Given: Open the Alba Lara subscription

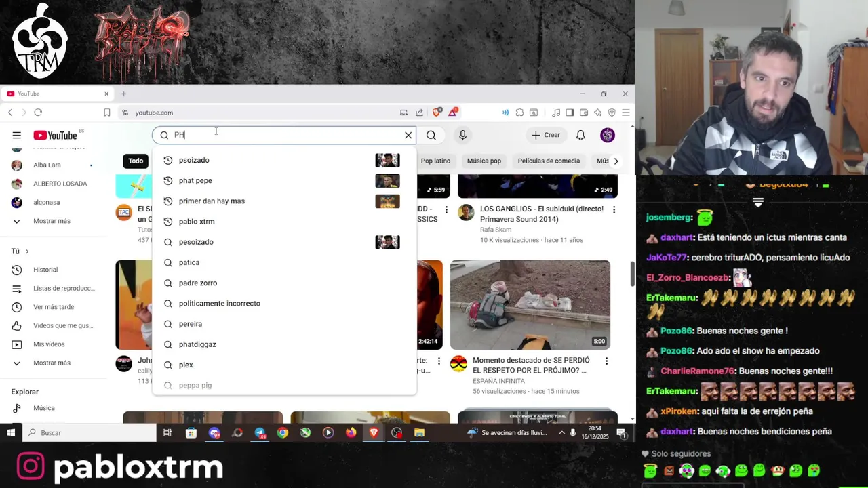Looking at the screenshot, I should point(53,165).
